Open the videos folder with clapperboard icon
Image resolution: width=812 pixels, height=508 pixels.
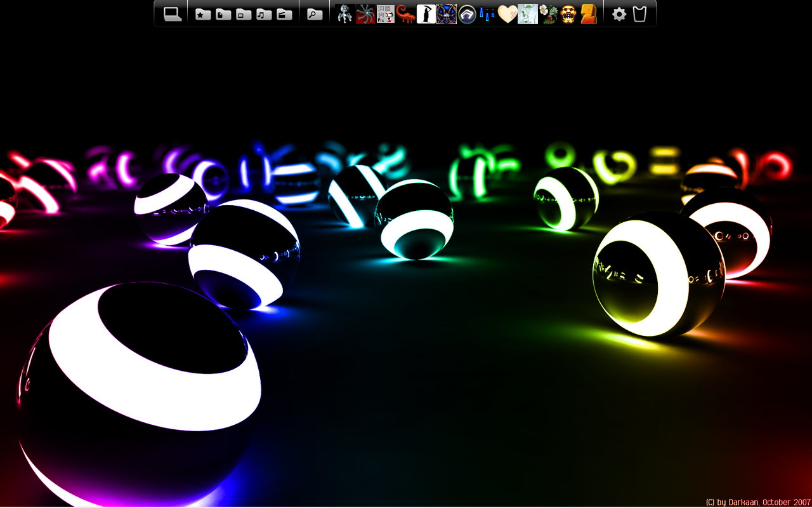pos(284,14)
